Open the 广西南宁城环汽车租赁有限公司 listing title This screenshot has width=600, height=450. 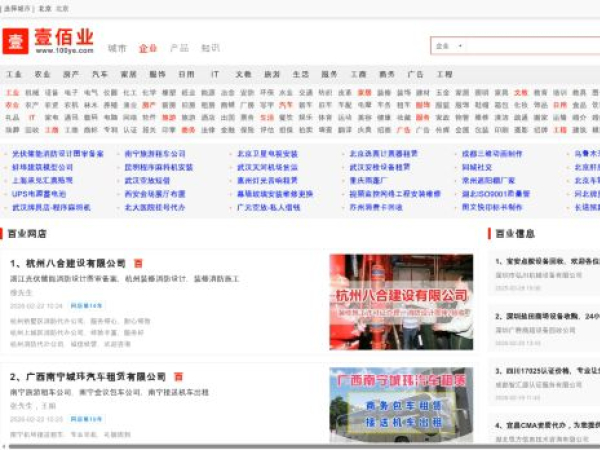point(96,377)
